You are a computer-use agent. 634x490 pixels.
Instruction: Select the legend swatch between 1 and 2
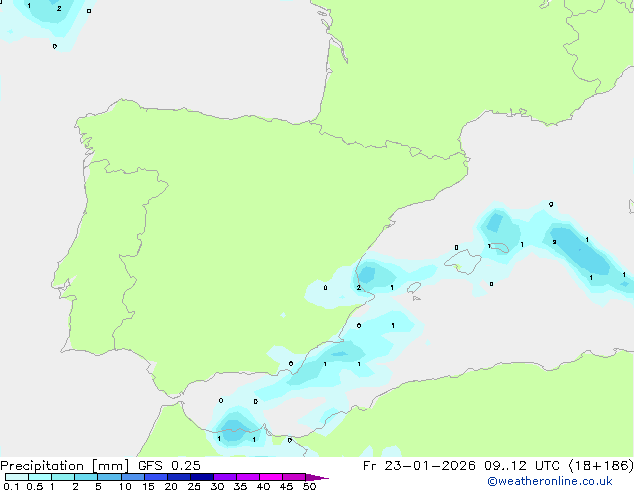(x=63, y=477)
